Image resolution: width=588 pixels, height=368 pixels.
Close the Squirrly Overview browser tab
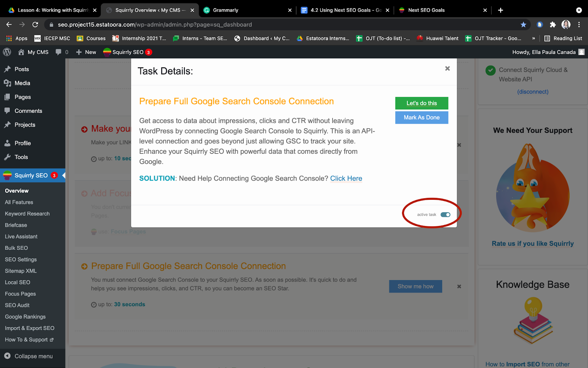192,10
